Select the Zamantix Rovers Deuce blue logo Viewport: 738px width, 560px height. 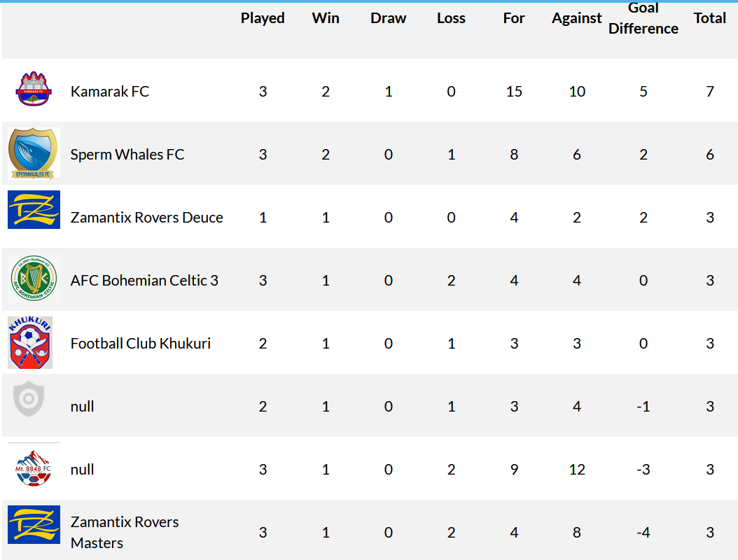(34, 209)
